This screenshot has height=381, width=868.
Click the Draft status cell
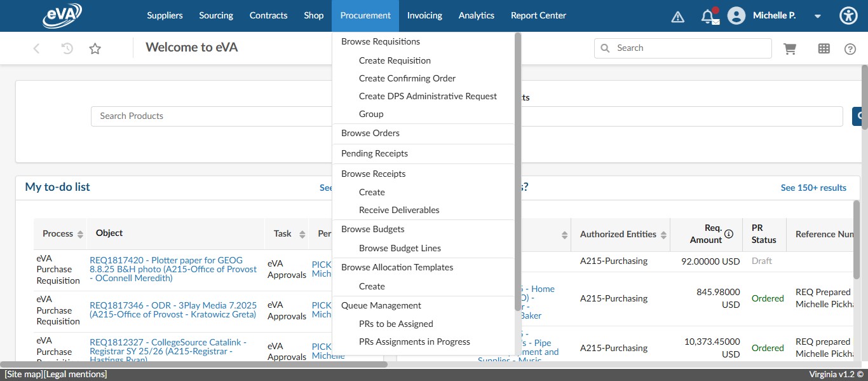tap(762, 261)
